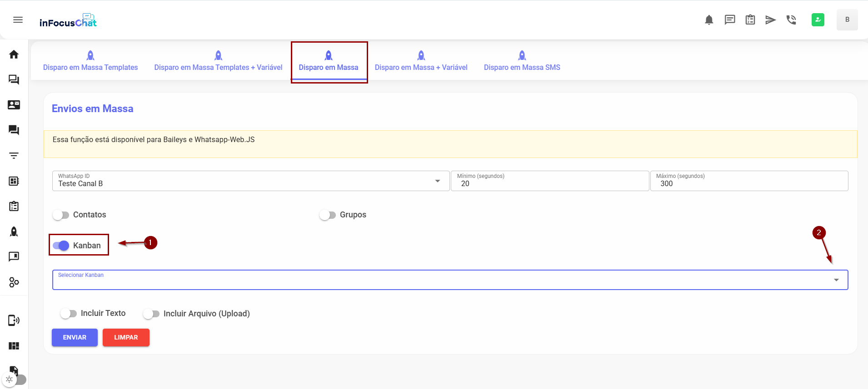The width and height of the screenshot is (868, 389).
Task: Click the notifications bell icon
Action: click(x=708, y=20)
